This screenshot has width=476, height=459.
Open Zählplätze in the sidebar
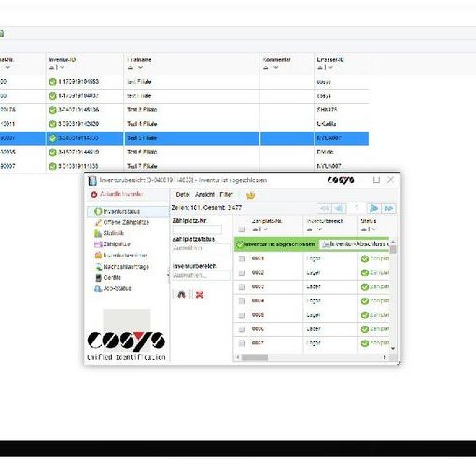112,244
